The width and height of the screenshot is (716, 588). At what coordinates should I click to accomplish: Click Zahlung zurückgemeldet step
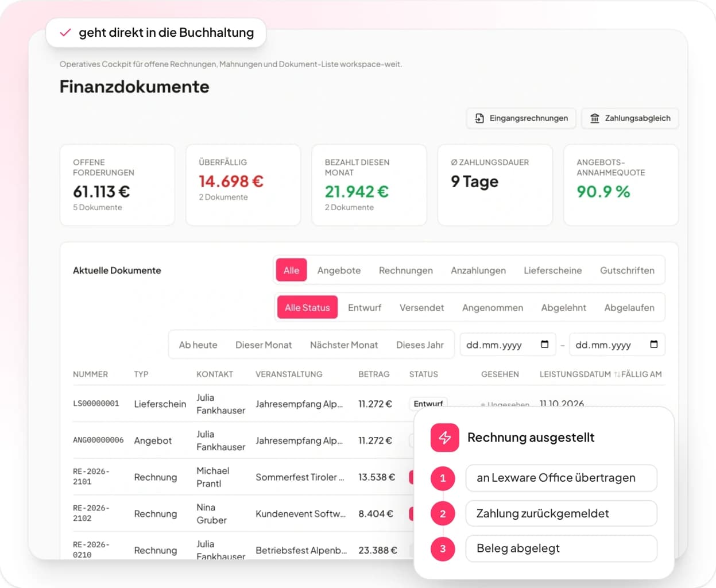[561, 513]
